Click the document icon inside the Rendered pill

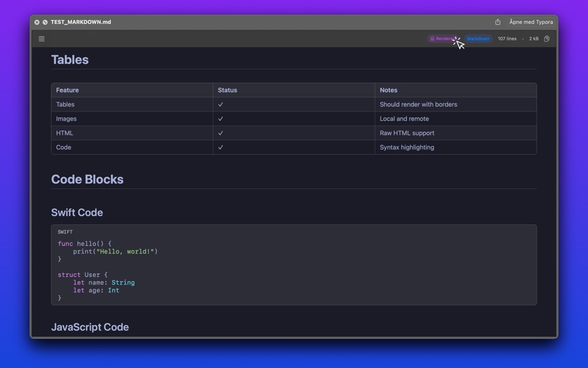(432, 38)
